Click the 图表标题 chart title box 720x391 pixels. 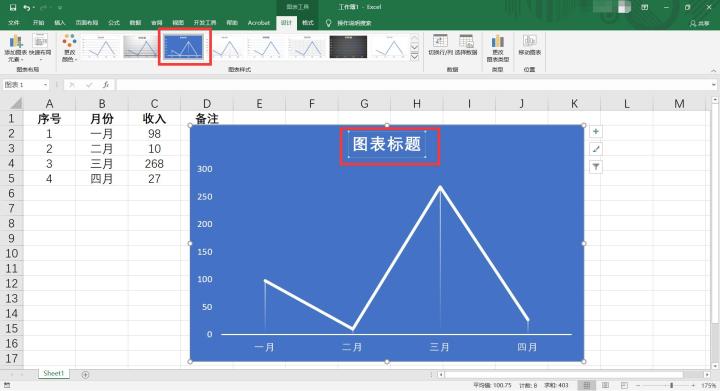[387, 144]
